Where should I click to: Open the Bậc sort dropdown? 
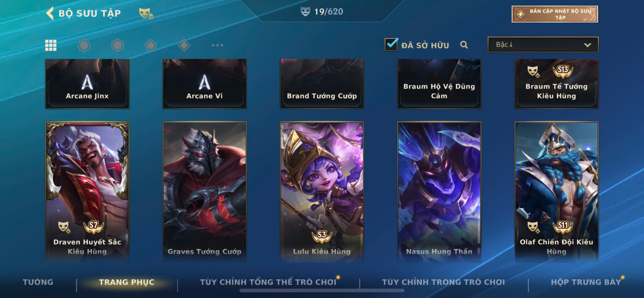click(x=543, y=45)
